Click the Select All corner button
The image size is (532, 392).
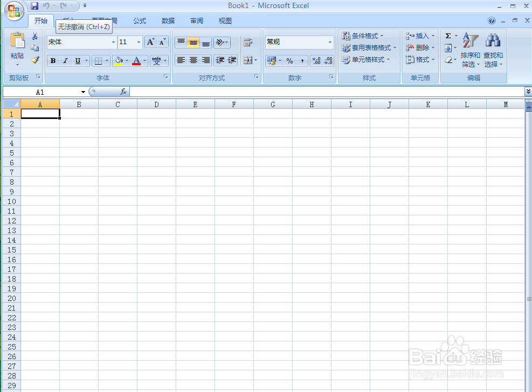[x=11, y=104]
